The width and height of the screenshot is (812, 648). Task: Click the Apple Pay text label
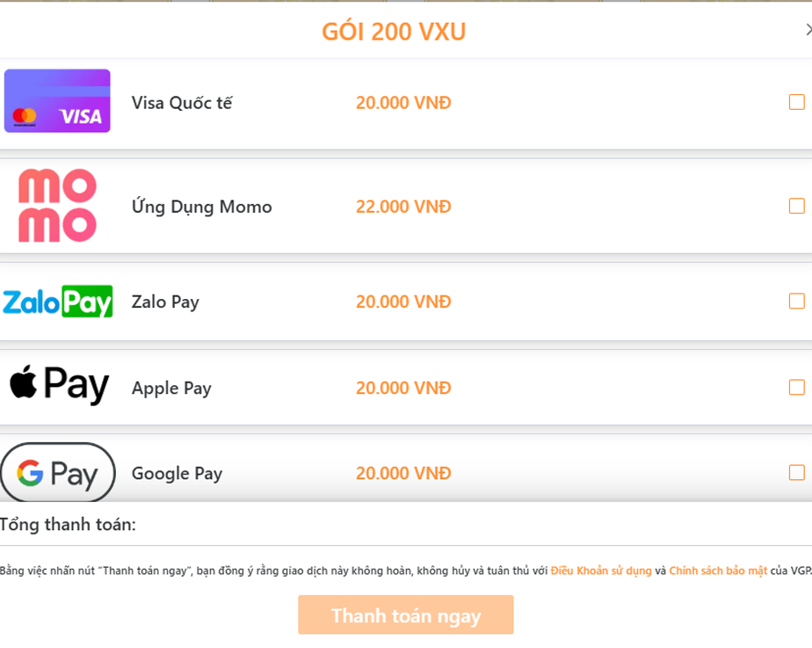[171, 388]
